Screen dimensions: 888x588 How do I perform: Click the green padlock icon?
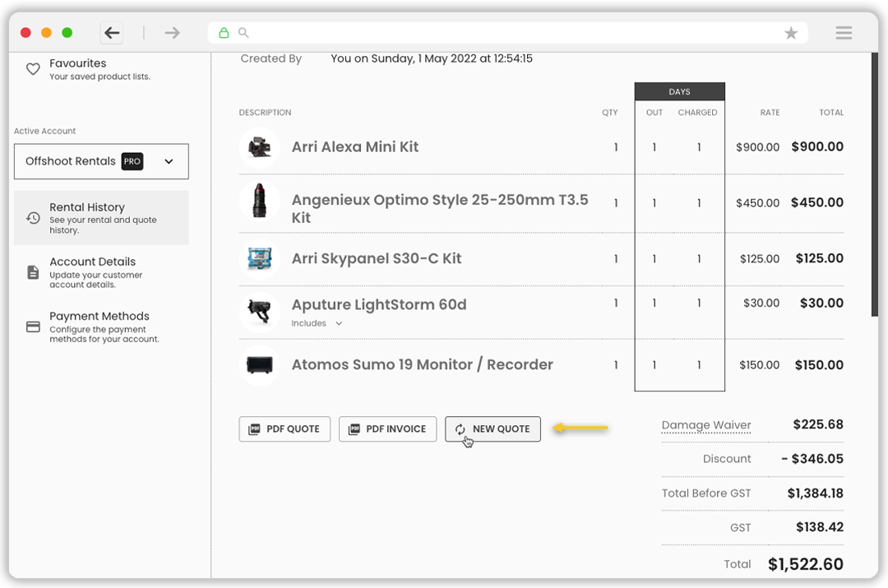[x=224, y=33]
